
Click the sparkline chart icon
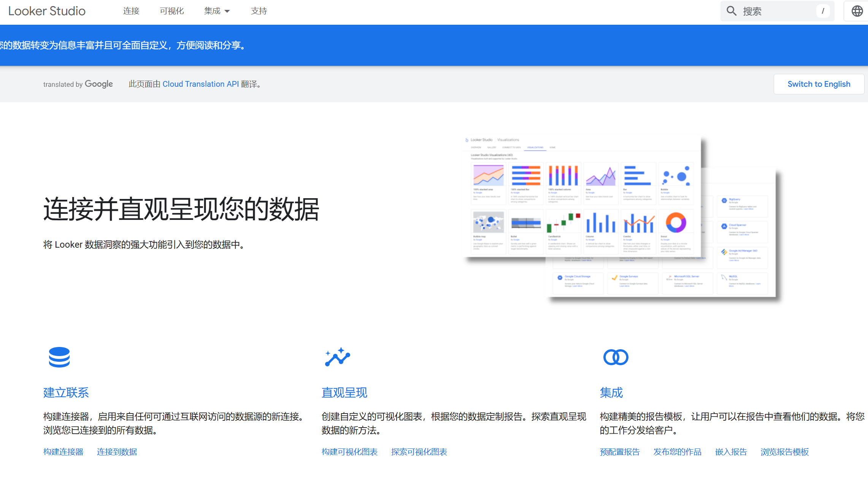(337, 357)
